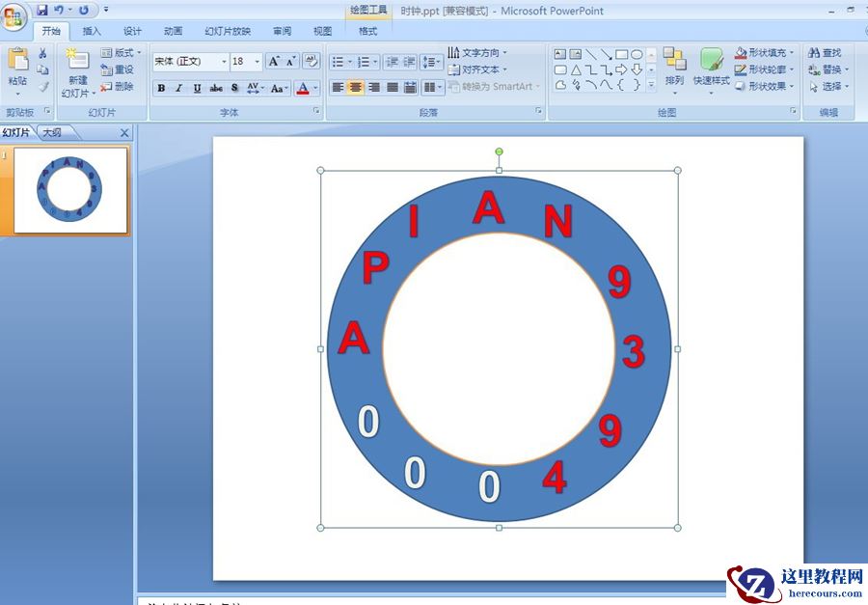Increase font size with the larger A
This screenshot has width=868, height=605.
tap(274, 61)
